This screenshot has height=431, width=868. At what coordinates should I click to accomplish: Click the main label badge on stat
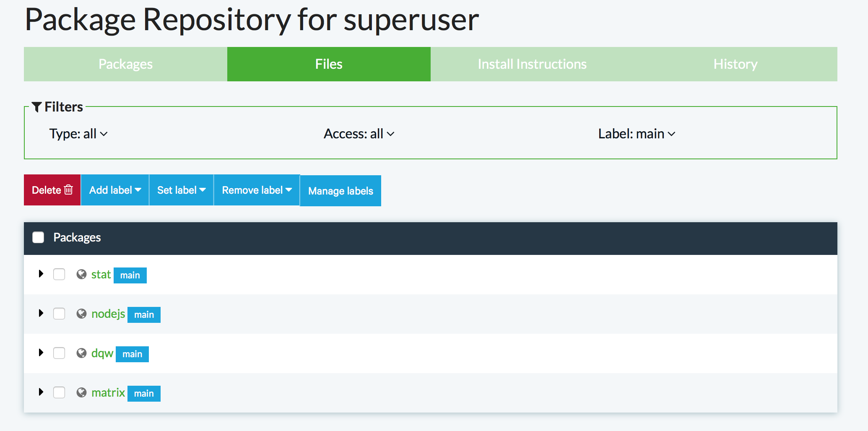pyautogui.click(x=130, y=275)
